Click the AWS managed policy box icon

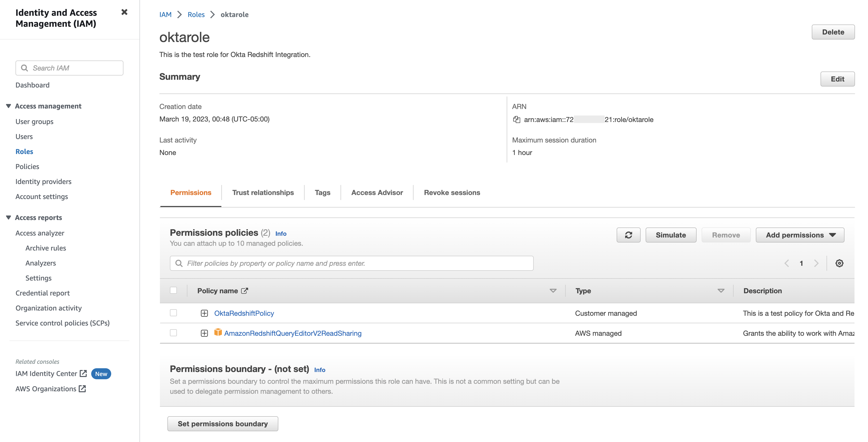[x=218, y=332]
